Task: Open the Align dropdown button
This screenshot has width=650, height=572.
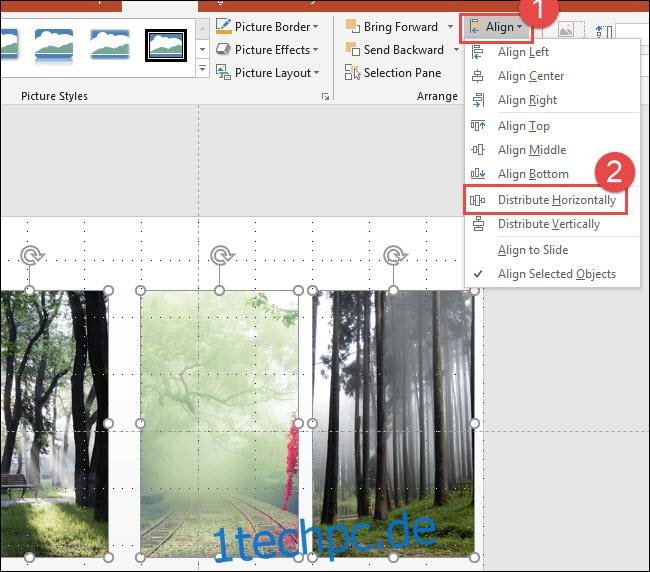Action: [x=496, y=27]
